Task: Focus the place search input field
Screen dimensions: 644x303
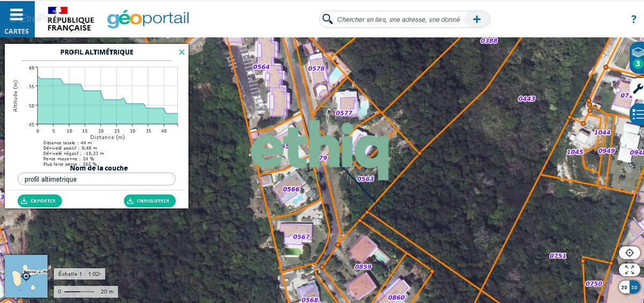Action: [398, 20]
